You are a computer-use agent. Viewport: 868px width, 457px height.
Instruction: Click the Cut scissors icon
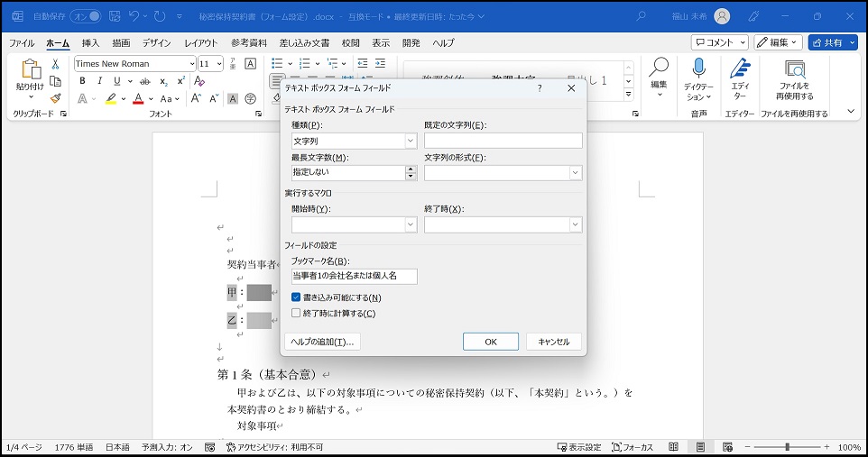tap(55, 64)
